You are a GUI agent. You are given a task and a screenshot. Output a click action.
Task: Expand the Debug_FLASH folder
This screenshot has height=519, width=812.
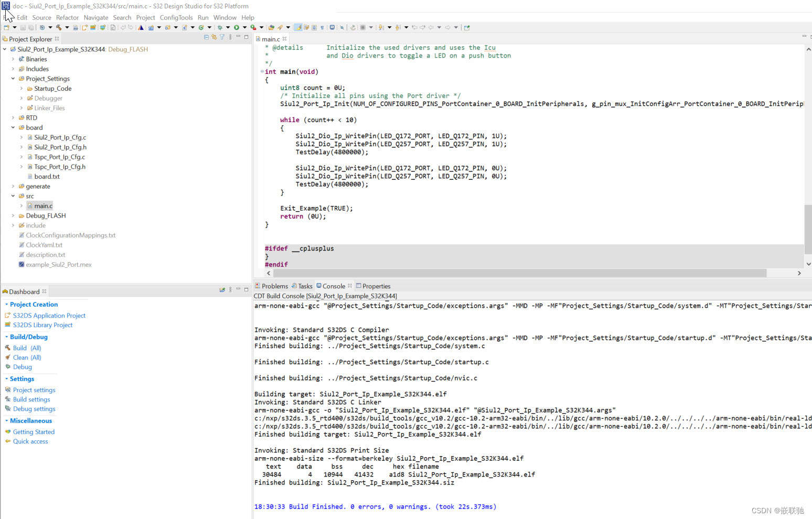point(13,215)
